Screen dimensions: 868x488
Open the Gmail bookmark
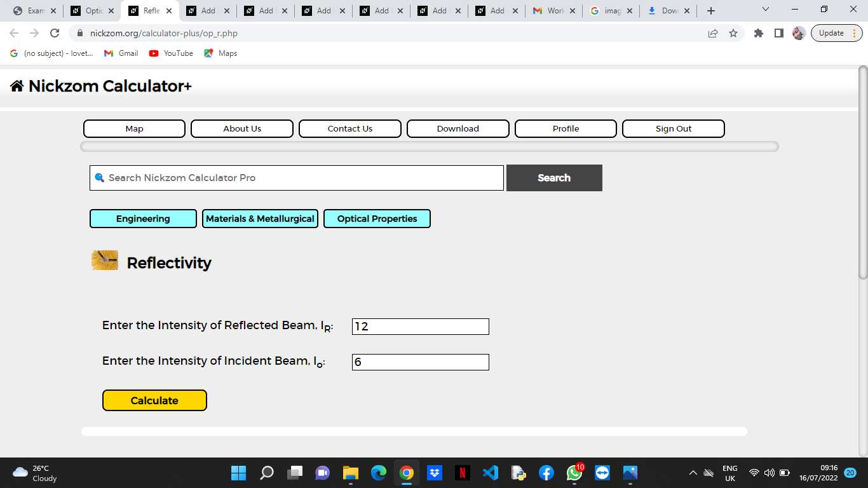coord(121,53)
